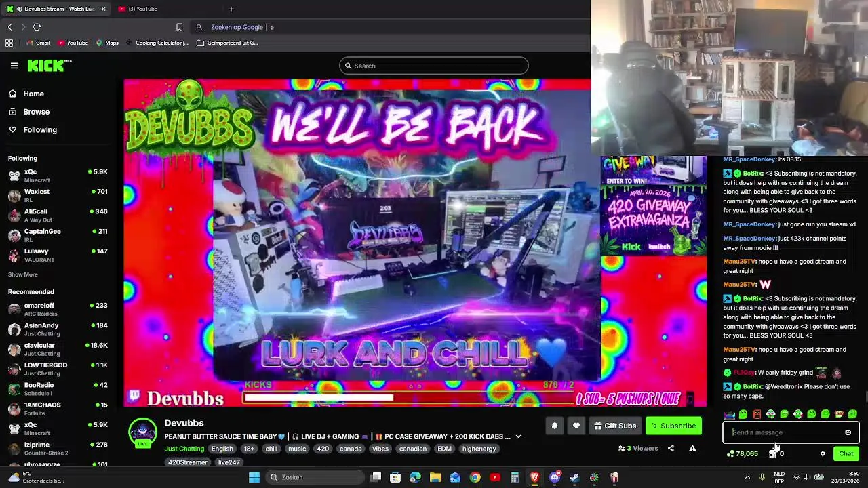Open CaptainGee channel in sidebar
Image resolution: width=868 pixels, height=488 pixels.
[x=58, y=235]
